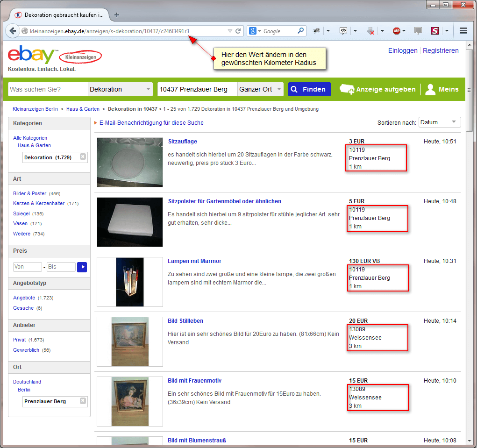477x448 pixels.
Task: Open the Firefox hamburger menu
Action: point(463,31)
